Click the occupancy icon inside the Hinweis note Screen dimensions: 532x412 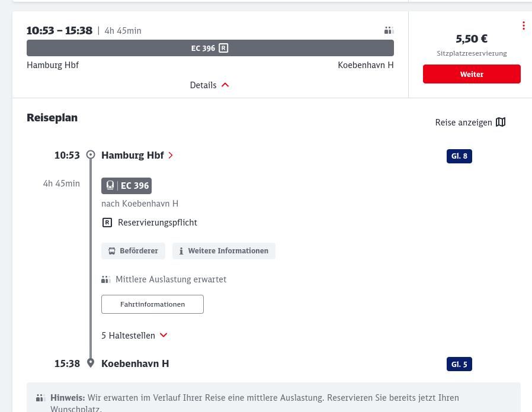[40, 398]
